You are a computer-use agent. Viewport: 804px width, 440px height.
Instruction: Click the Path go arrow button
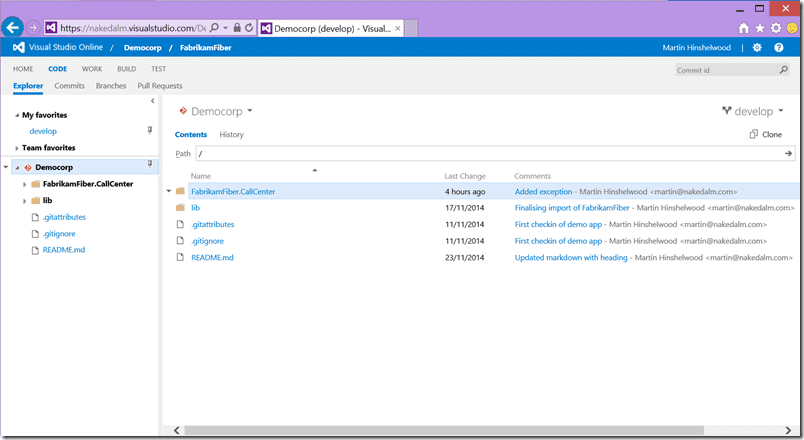788,153
